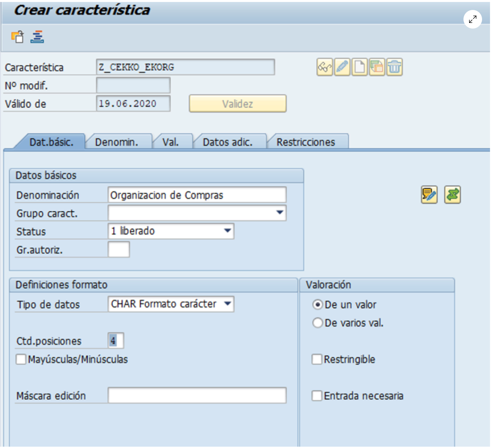Tick the Restringible checkbox

(317, 359)
